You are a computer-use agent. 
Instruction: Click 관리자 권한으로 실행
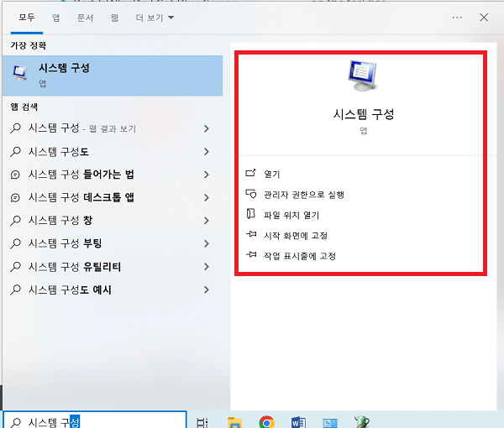(x=304, y=195)
